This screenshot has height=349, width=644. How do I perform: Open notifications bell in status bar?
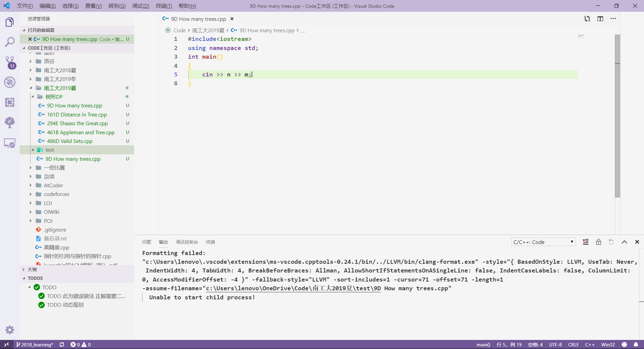pos(636,345)
